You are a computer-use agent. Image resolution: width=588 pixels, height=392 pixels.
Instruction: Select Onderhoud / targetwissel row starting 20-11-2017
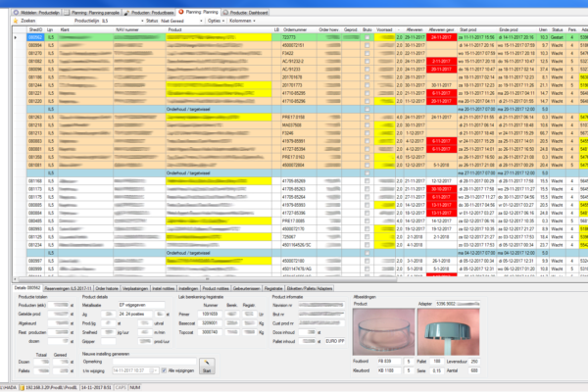pyautogui.click(x=307, y=109)
